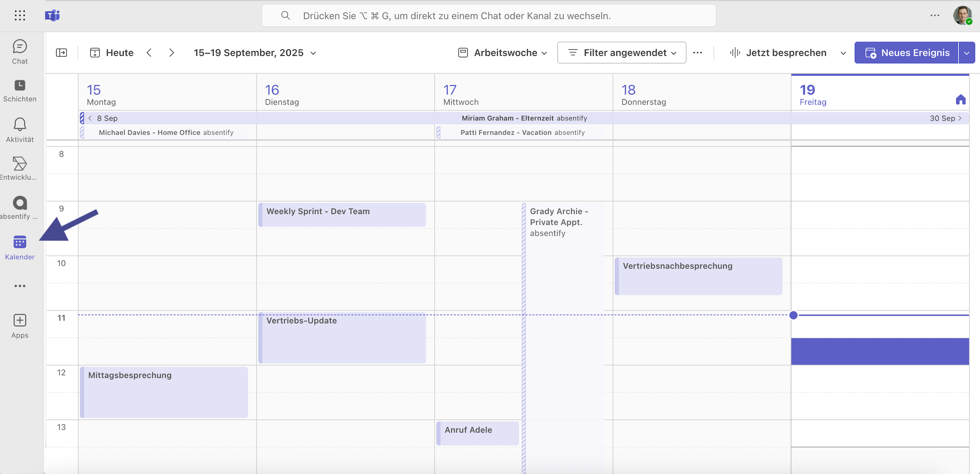Open the Aktivität bell icon
The width and height of the screenshot is (980, 474).
[20, 124]
